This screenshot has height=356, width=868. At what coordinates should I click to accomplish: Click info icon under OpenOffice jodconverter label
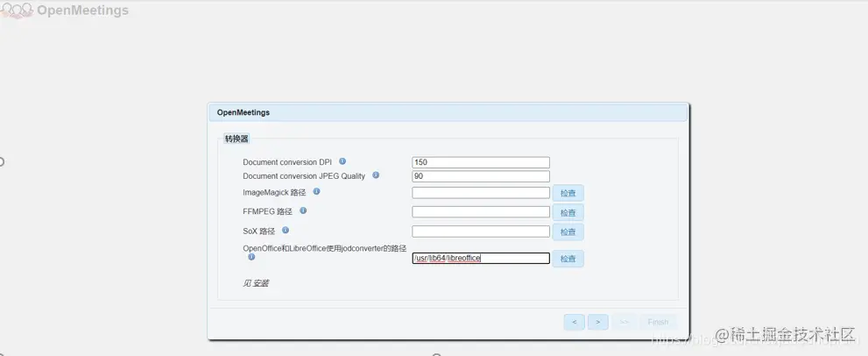pyautogui.click(x=251, y=257)
